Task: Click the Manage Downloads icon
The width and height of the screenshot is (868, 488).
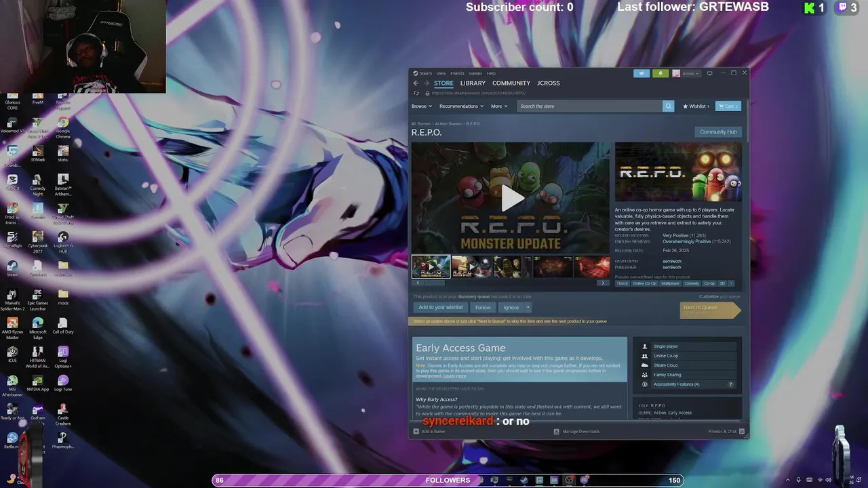Action: (557, 431)
